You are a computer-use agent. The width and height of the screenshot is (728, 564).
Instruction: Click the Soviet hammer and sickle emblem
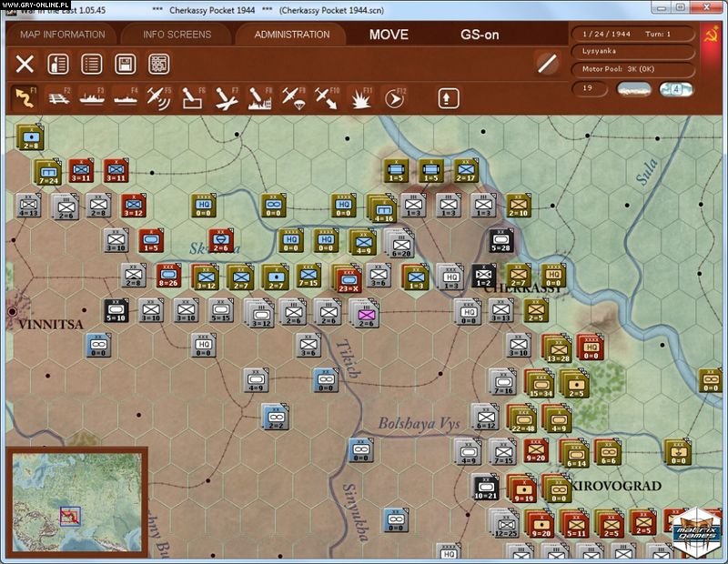pos(711,35)
